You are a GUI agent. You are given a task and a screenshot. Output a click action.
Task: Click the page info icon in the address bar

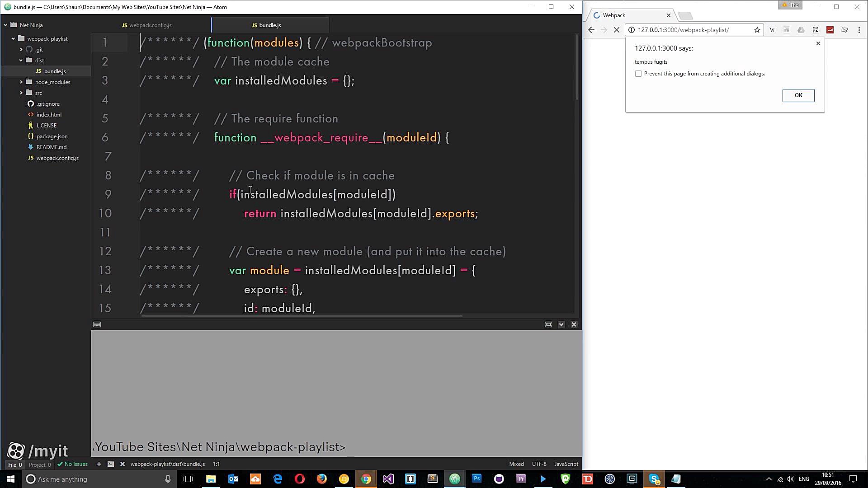631,30
